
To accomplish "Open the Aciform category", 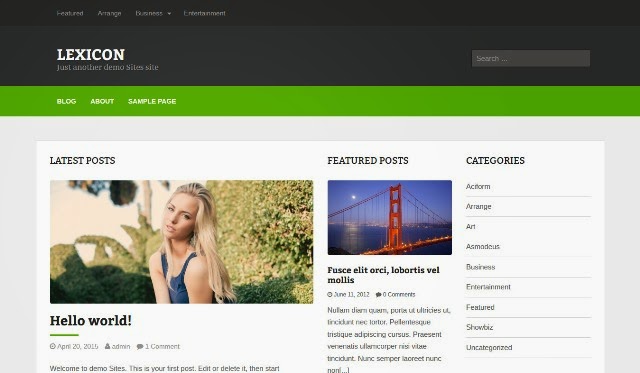I will click(478, 186).
